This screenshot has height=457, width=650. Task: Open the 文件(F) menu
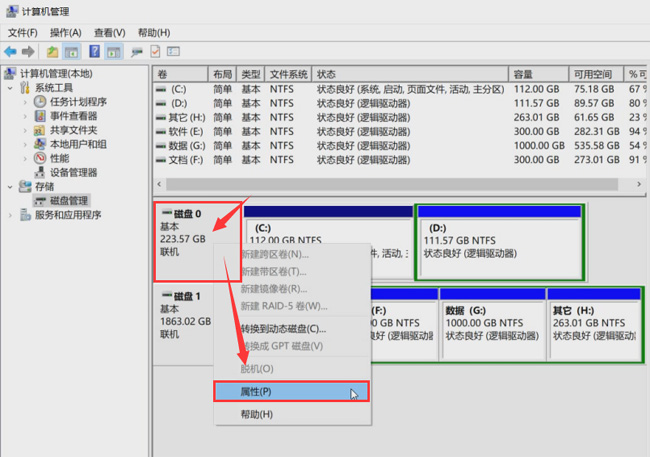coord(23,33)
